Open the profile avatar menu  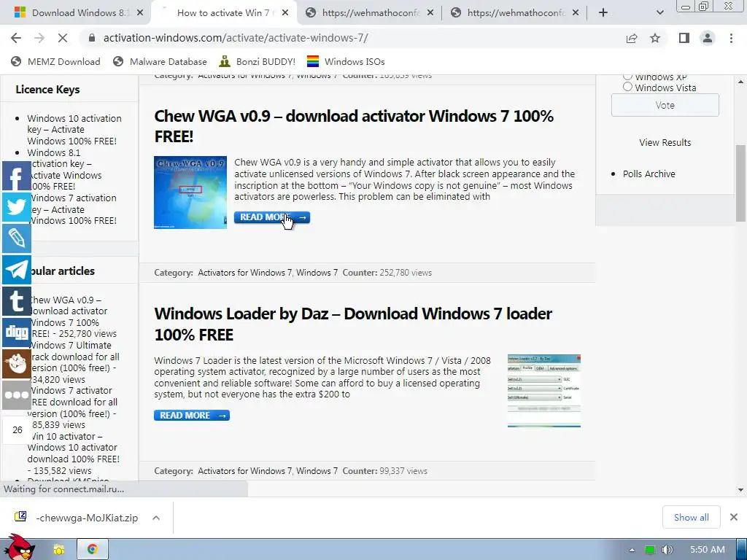click(x=708, y=38)
